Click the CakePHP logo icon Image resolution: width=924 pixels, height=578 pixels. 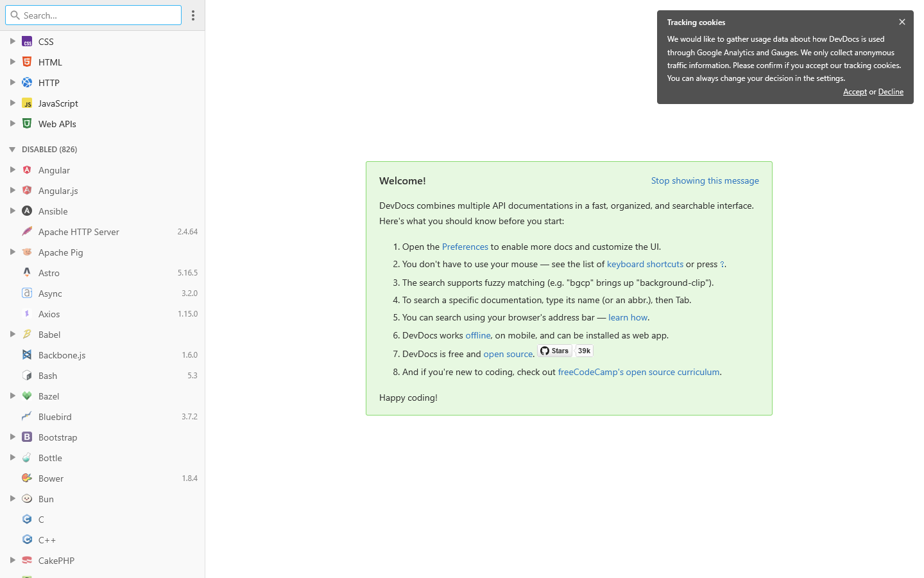pos(27,561)
